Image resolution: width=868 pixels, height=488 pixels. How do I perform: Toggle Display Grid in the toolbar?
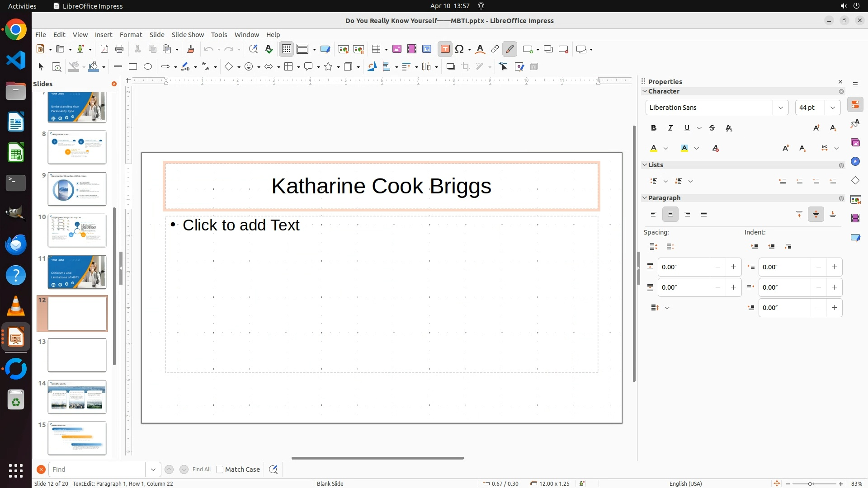[x=287, y=49]
